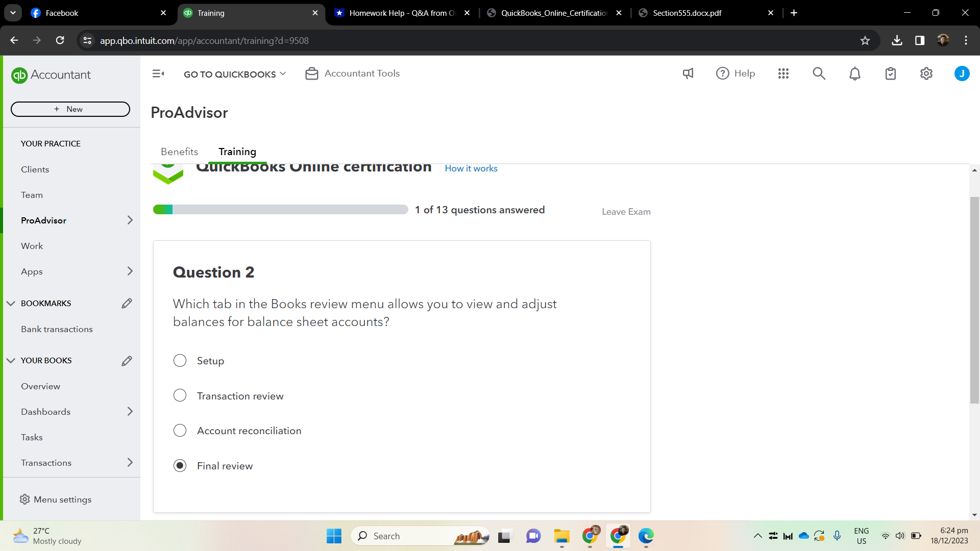The width and height of the screenshot is (980, 551).
Task: Click the search magnifier icon in header
Action: [819, 73]
